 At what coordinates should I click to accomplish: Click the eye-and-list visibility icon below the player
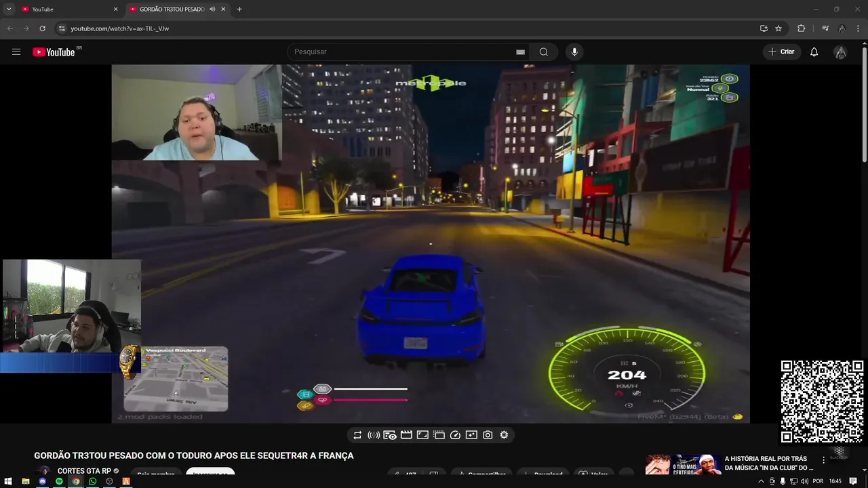click(390, 435)
